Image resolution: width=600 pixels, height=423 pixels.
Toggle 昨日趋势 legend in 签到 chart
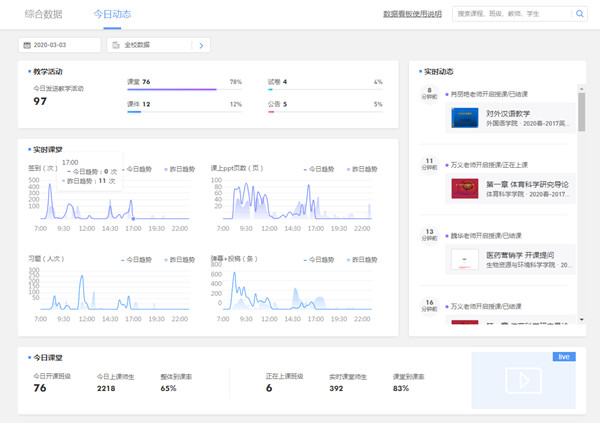[179, 169]
